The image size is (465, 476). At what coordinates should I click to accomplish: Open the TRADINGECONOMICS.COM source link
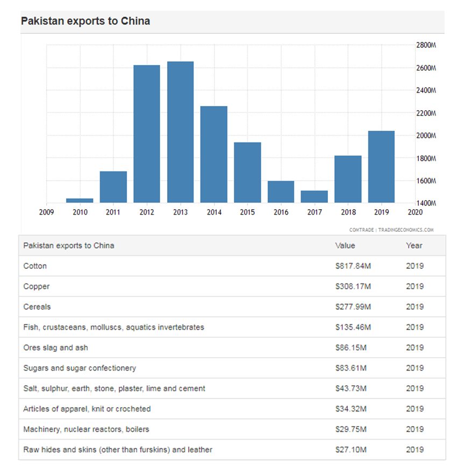405,230
